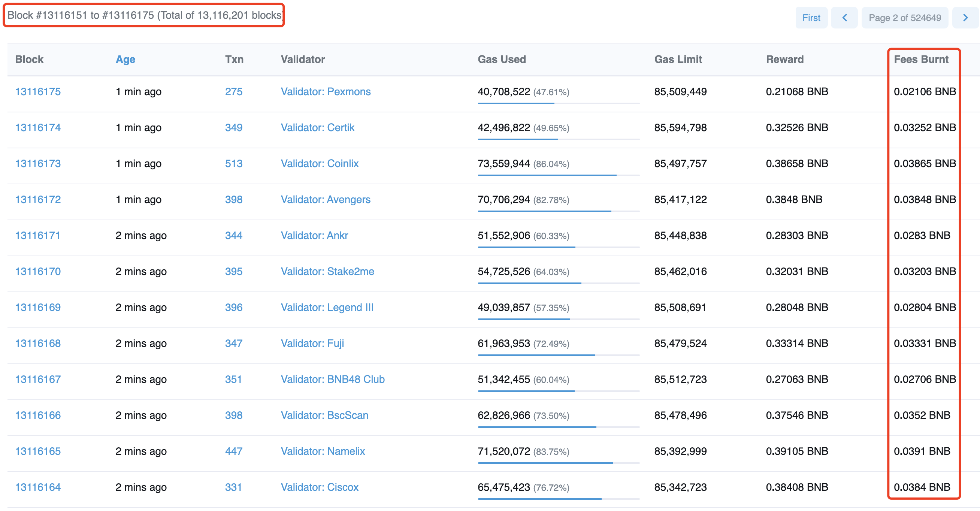Click the Page 2 of 524649 indicator
The image size is (980, 511).
pyautogui.click(x=904, y=18)
